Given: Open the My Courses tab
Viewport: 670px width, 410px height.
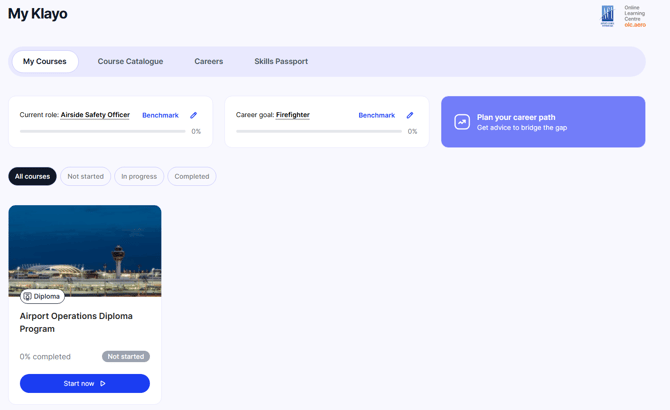Looking at the screenshot, I should 45,62.
